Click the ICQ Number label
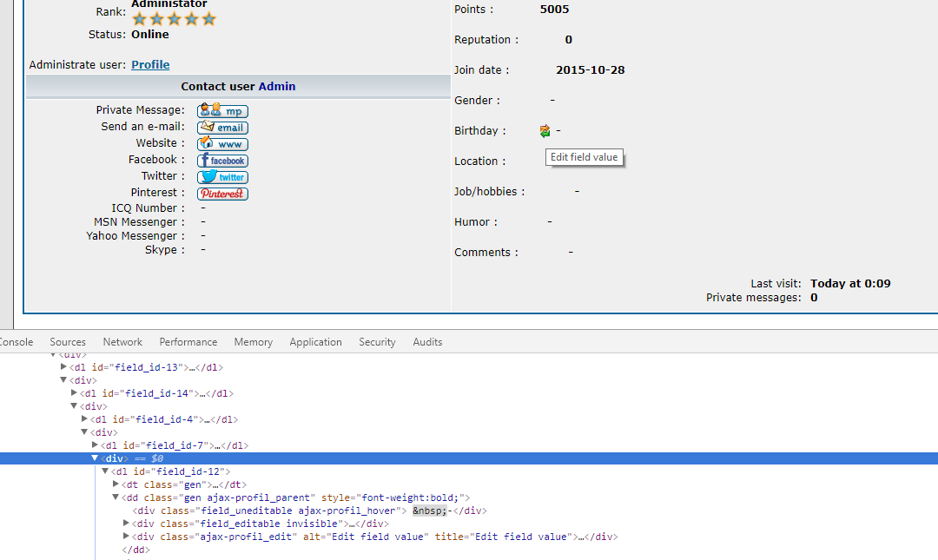 point(148,208)
